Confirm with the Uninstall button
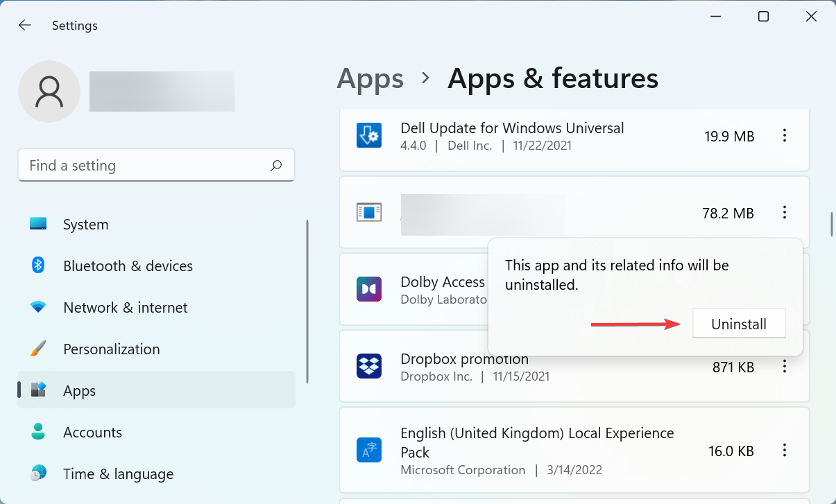The height and width of the screenshot is (504, 836). pyautogui.click(x=738, y=323)
